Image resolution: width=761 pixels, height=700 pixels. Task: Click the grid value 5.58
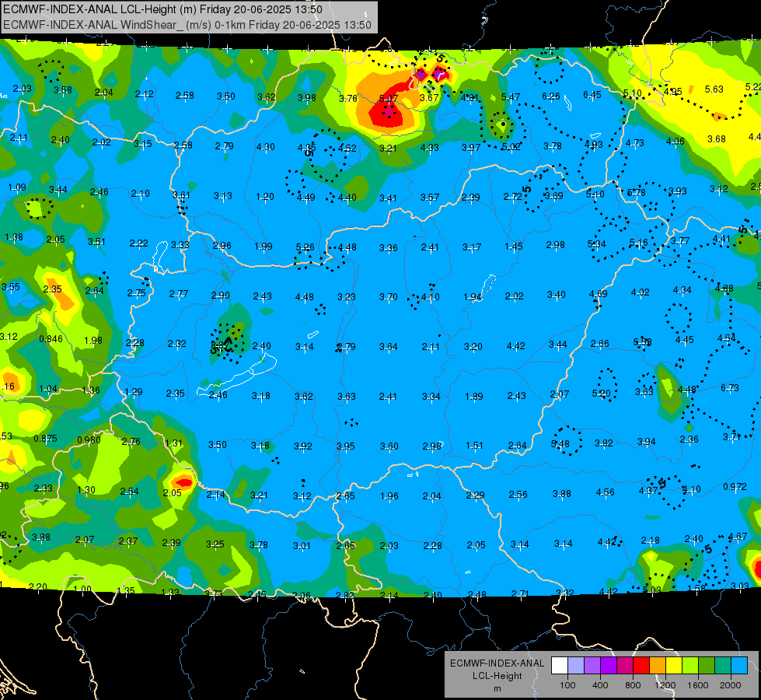coord(642,342)
